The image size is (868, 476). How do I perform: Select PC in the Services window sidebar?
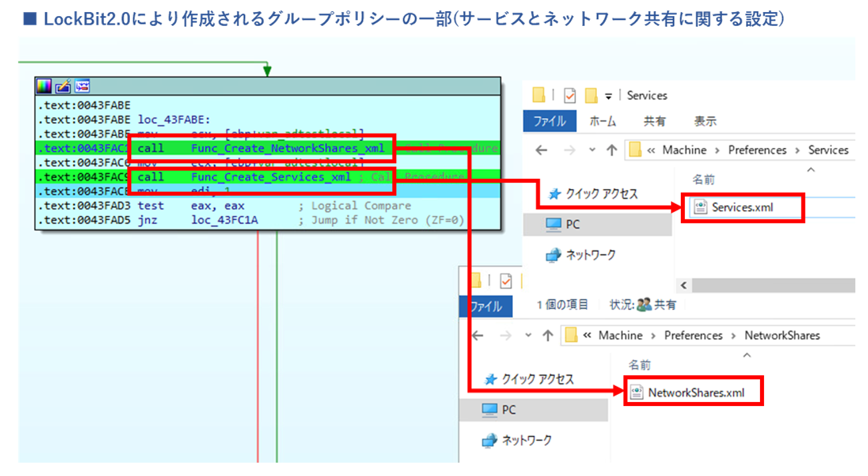pyautogui.click(x=572, y=225)
